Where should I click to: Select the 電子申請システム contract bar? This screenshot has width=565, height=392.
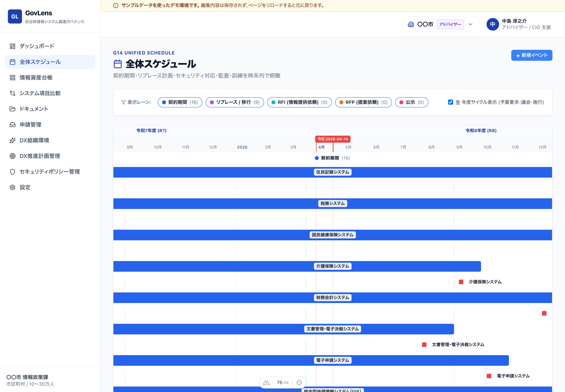pos(311,361)
